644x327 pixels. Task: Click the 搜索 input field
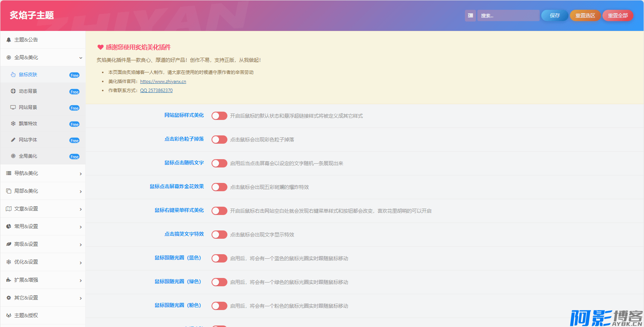pyautogui.click(x=508, y=15)
